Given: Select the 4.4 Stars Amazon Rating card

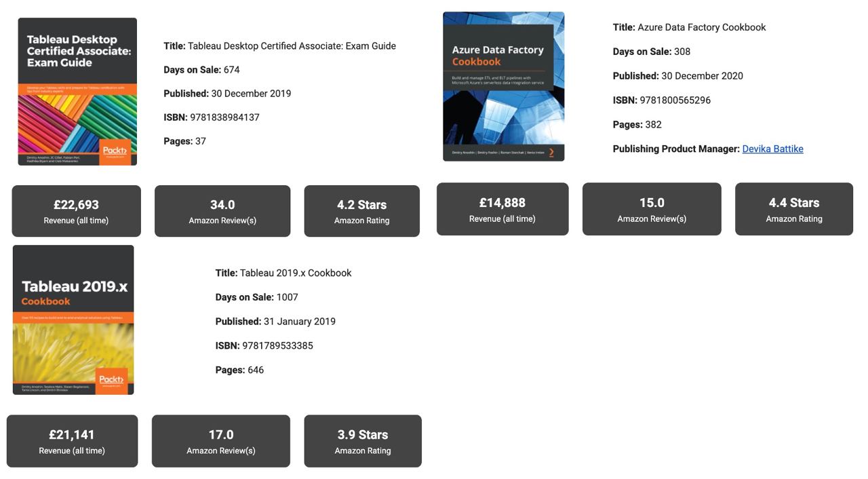Looking at the screenshot, I should click(794, 209).
